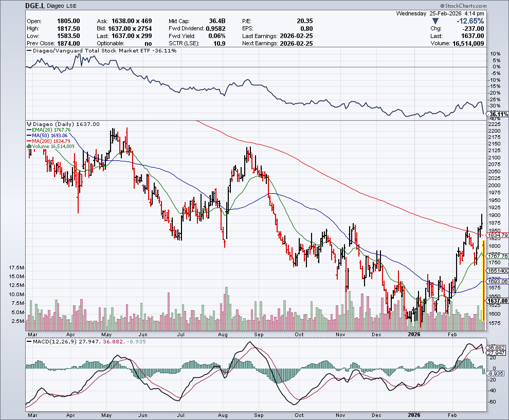Viewport: 509px width, 420px height.
Task: Click the Diageo/Vanguard relative strength legend marker
Action: point(29,51)
